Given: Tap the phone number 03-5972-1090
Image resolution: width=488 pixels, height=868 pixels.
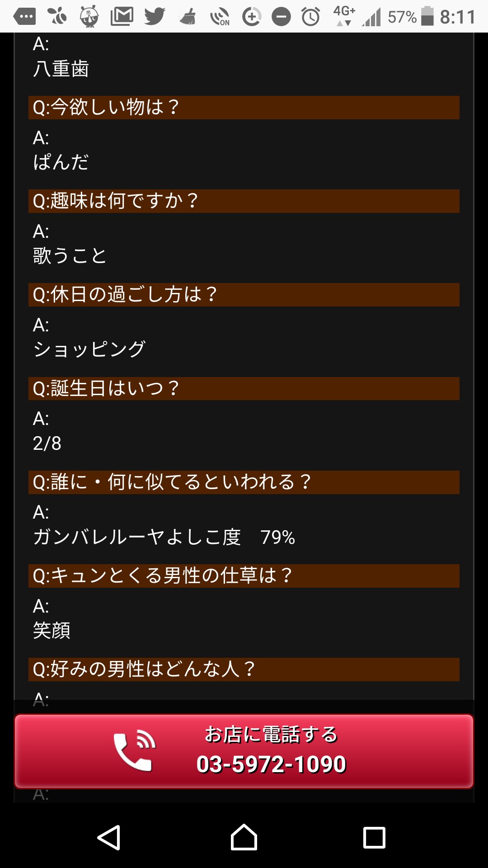Looking at the screenshot, I should tap(271, 764).
